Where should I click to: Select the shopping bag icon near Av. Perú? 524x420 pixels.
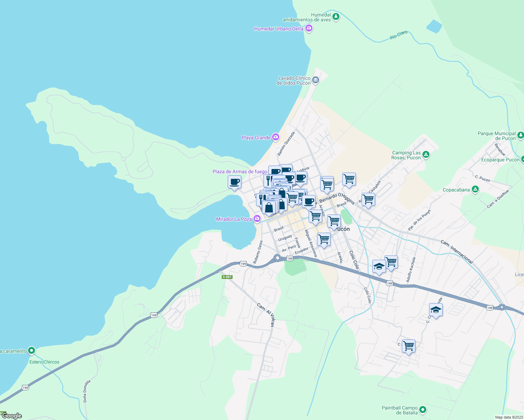tap(269, 207)
